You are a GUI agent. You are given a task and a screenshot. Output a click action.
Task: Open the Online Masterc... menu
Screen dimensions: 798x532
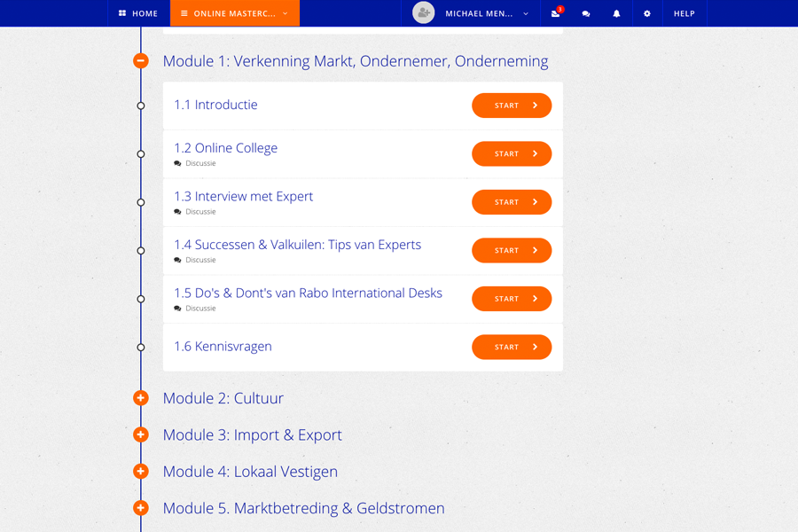235,13
